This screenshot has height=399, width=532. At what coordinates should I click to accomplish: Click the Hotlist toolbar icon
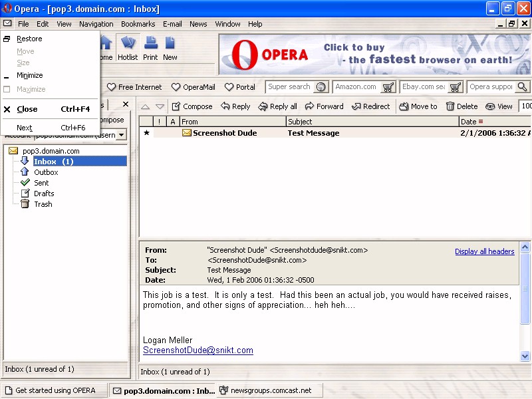tap(128, 48)
